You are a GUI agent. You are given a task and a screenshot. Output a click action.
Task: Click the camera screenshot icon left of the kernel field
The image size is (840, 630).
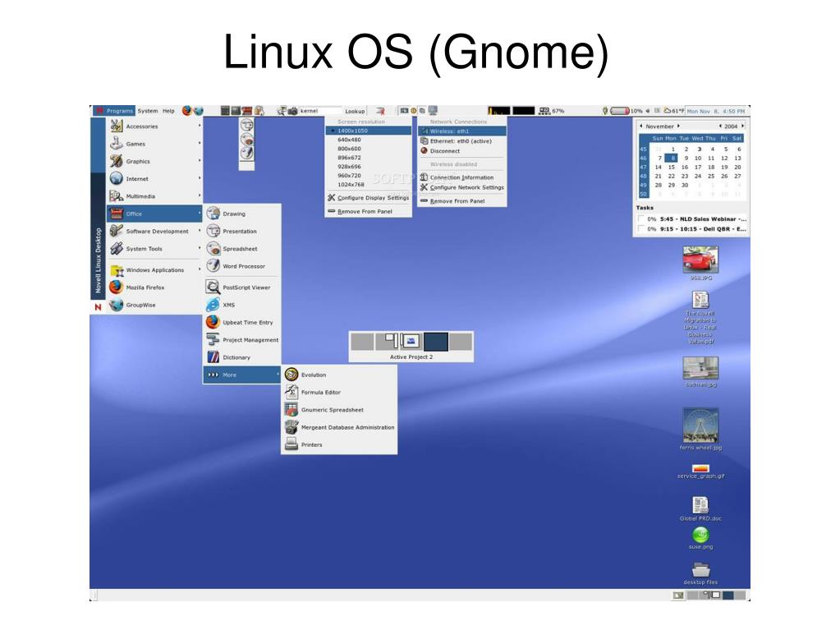[292, 111]
